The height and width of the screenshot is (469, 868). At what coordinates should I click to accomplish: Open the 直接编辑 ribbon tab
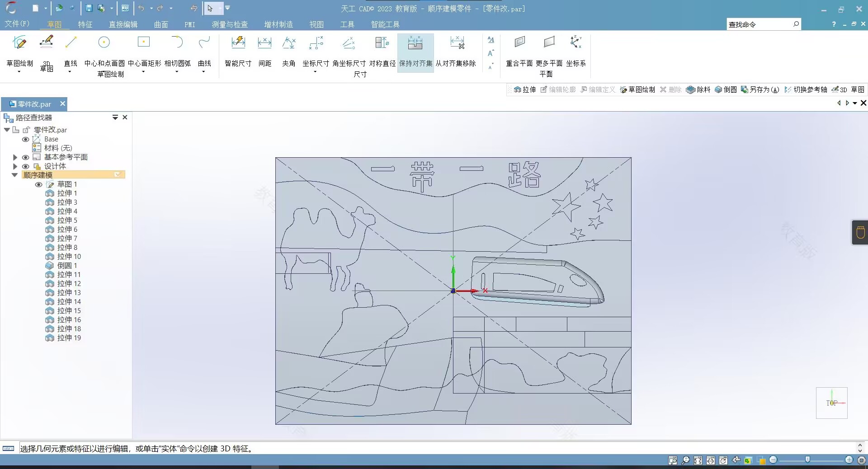(123, 24)
